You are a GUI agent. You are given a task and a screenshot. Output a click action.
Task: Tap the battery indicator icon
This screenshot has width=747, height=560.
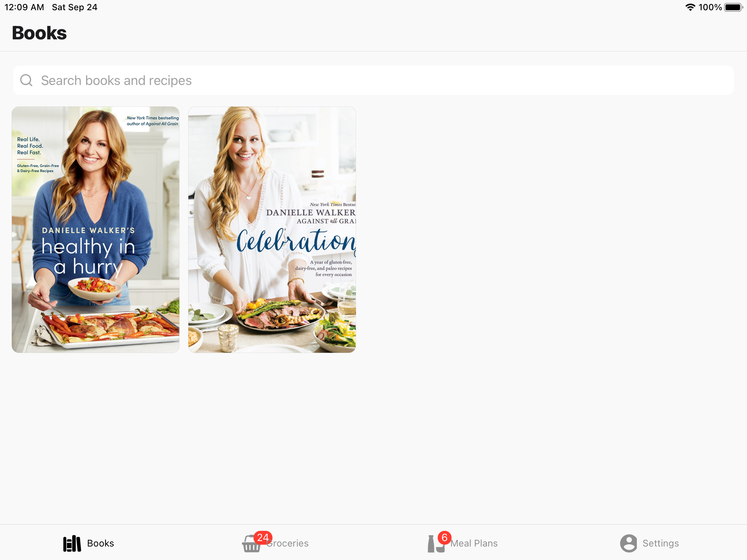[734, 7]
